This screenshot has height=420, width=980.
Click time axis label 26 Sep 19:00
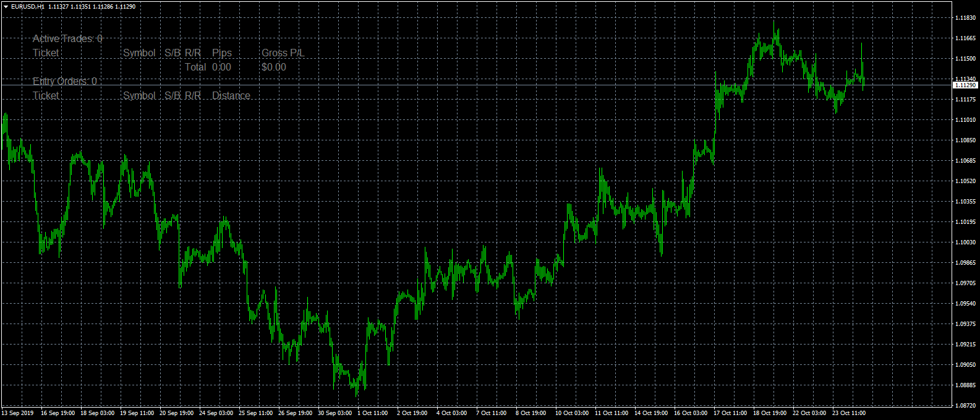tap(296, 413)
